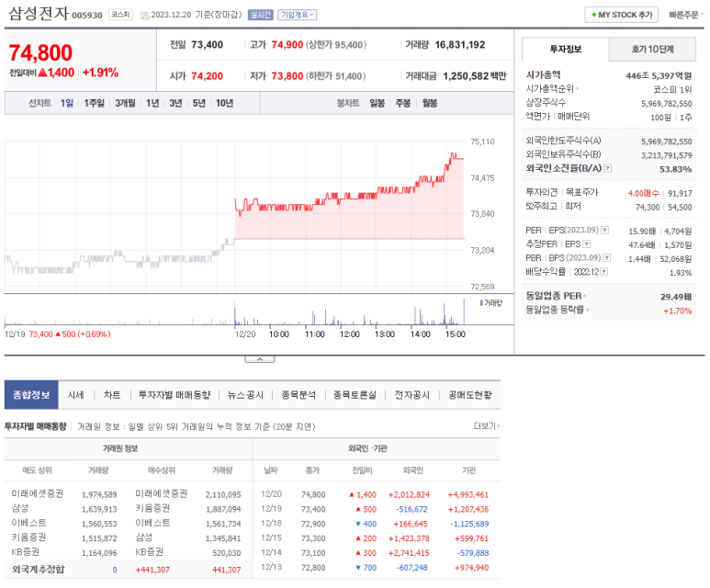Click the 거래량 value 16,831,192
This screenshot has width=710, height=588.
coord(459,45)
